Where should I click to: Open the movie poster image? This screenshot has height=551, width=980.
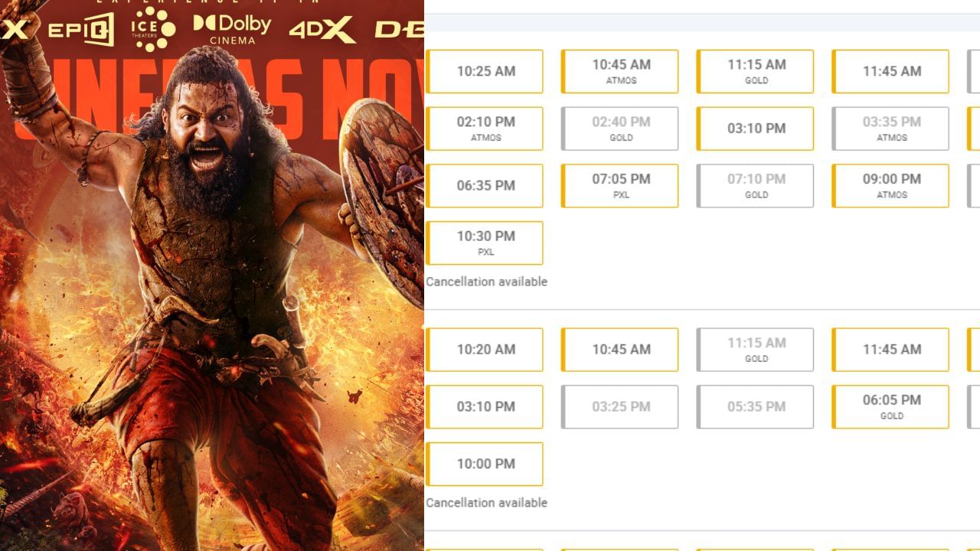click(212, 275)
